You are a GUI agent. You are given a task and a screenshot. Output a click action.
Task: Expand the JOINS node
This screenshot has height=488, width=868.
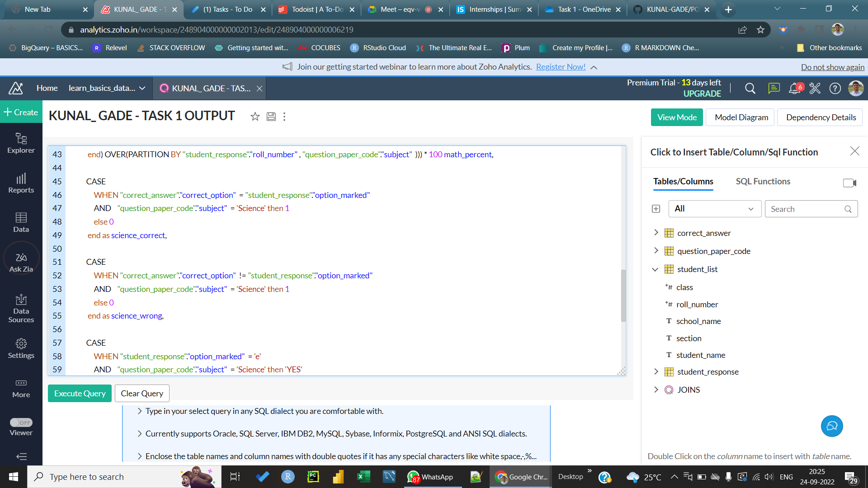656,389
